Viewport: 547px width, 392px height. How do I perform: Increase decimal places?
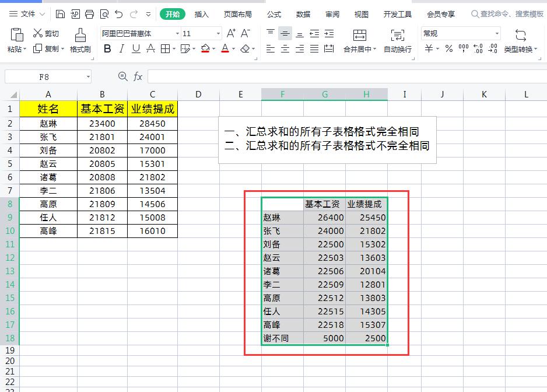coord(478,48)
